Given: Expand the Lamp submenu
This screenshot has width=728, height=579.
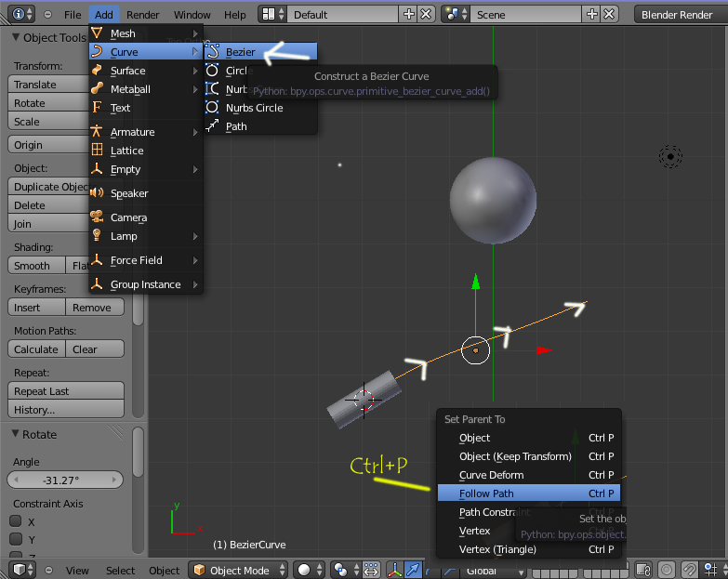Looking at the screenshot, I should pyautogui.click(x=146, y=236).
